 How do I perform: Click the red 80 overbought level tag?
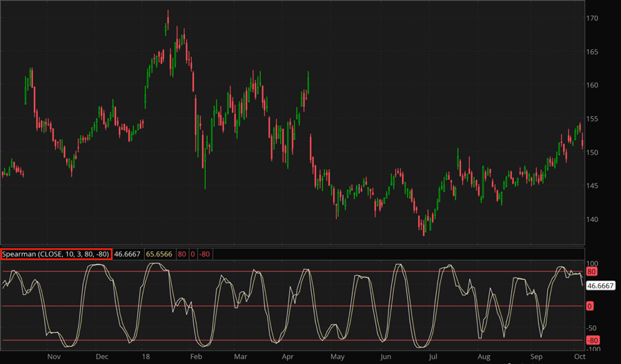click(591, 272)
